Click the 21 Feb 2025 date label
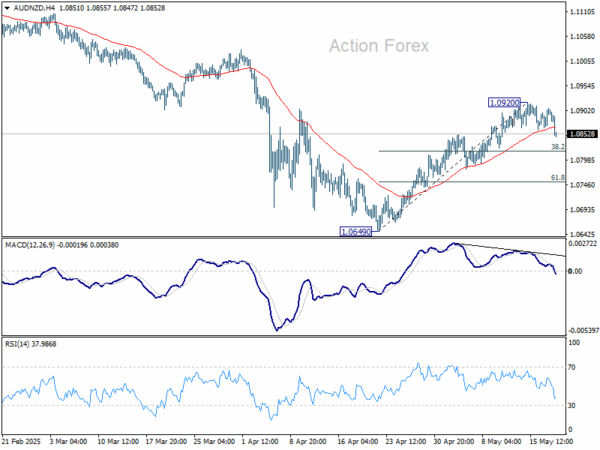 click(x=22, y=441)
